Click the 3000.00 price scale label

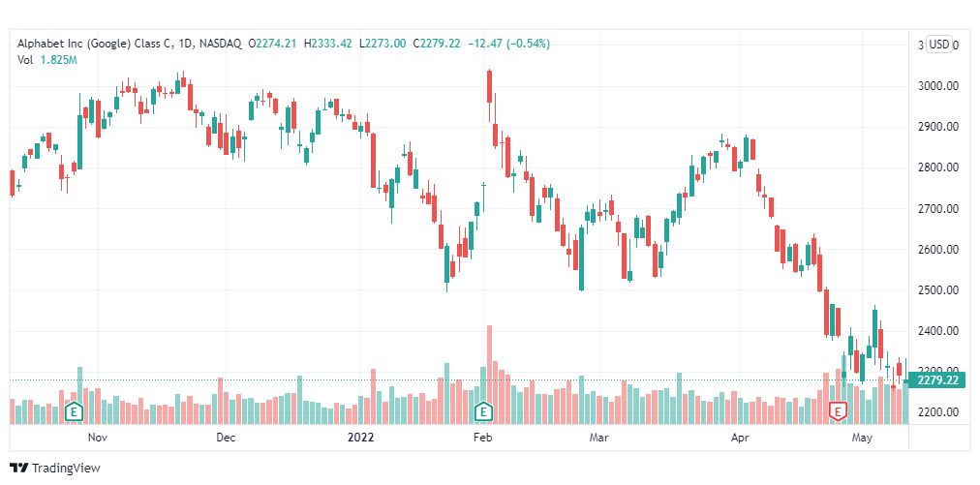[x=938, y=86]
